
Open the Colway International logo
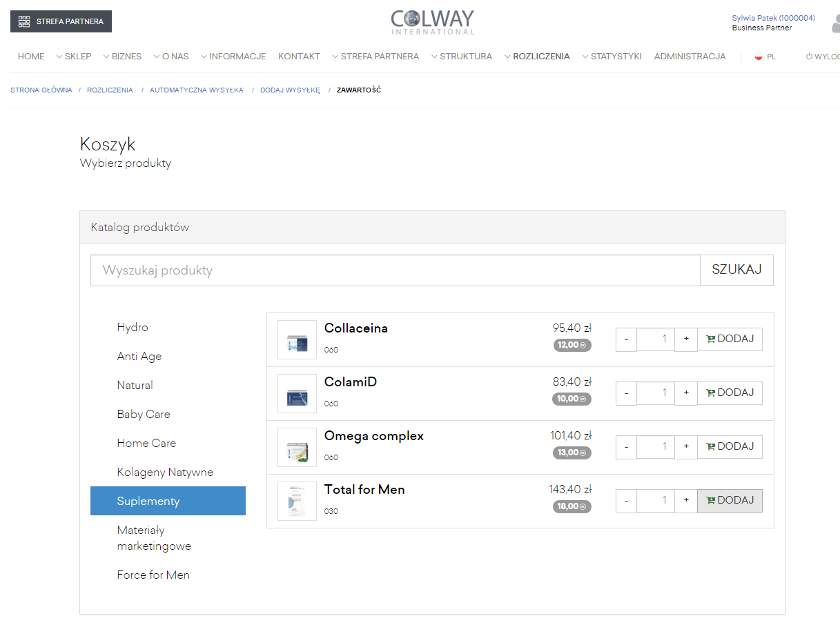coord(433,21)
